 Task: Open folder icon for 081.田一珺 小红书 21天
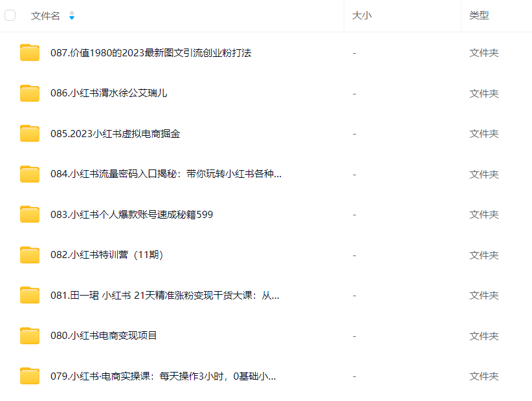[30, 295]
